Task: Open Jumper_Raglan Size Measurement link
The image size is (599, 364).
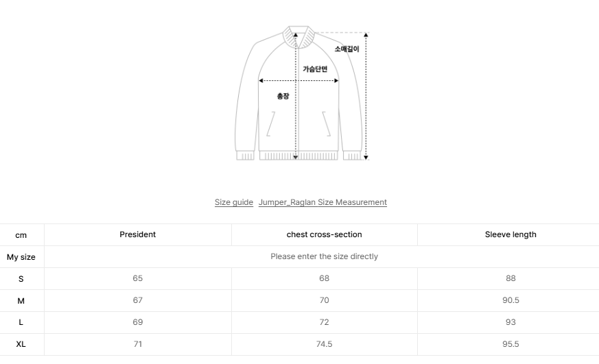Action: tap(322, 202)
